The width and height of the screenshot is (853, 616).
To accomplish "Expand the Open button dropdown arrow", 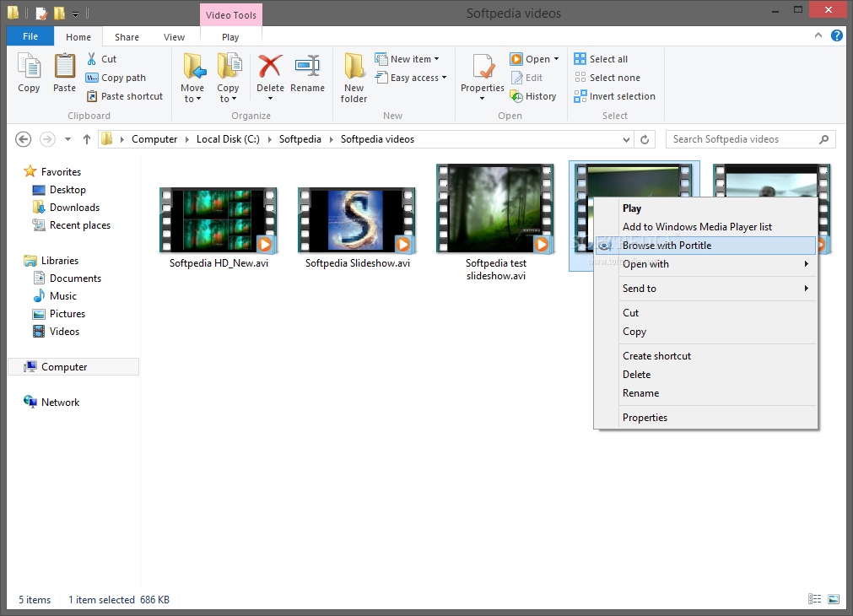I will point(556,59).
